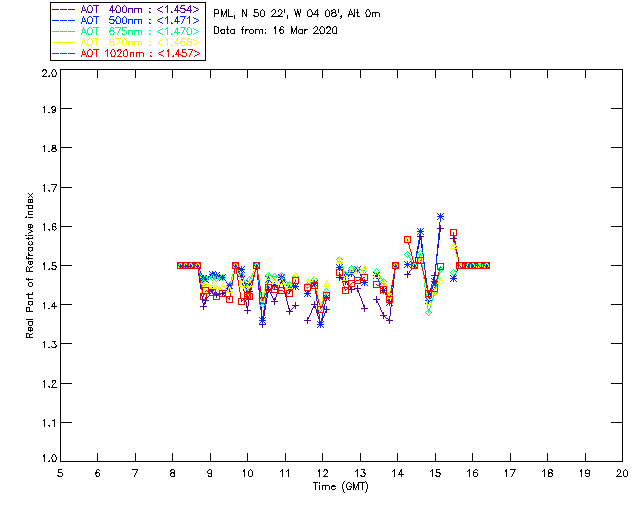Click the red square point at 14.2h near 1.57
The height and width of the screenshot is (512, 640).
point(407,240)
